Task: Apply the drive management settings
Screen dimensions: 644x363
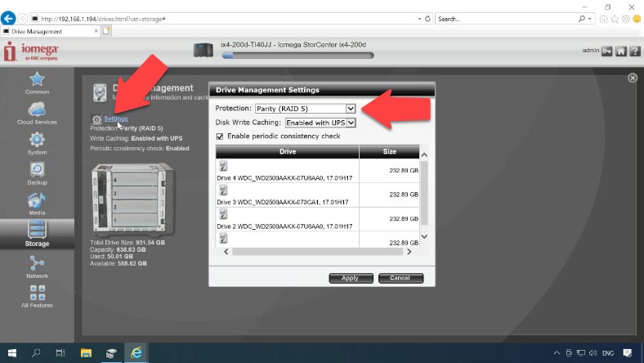Action: click(x=351, y=278)
